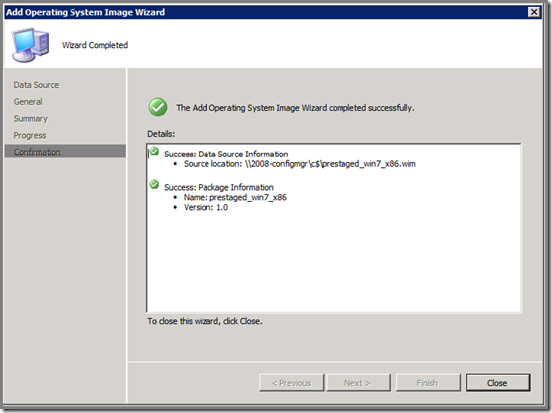
Task: Click the wizard computer icon in header
Action: click(31, 45)
